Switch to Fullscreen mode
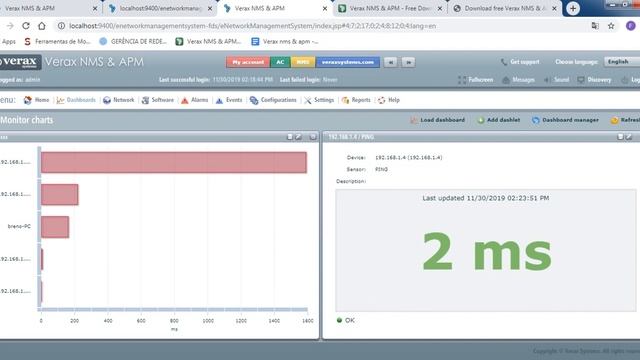Image resolution: width=640 pixels, height=360 pixels. pos(476,80)
